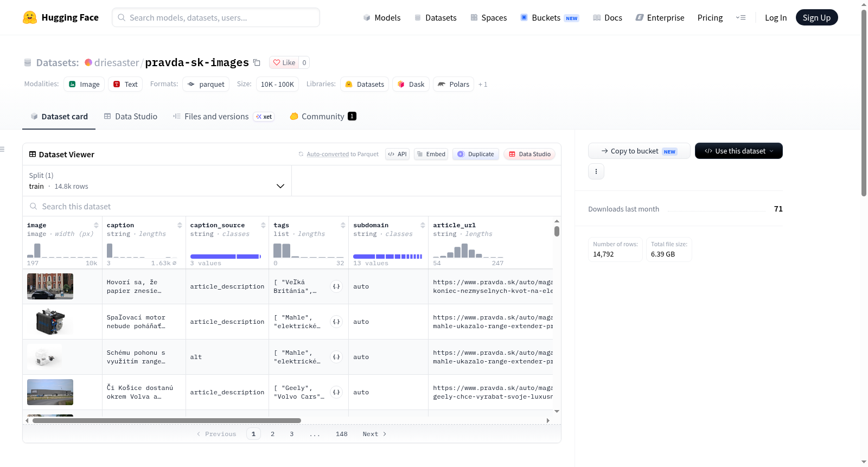Jump to page 148 of the table
The height and width of the screenshot is (467, 868).
point(341,434)
